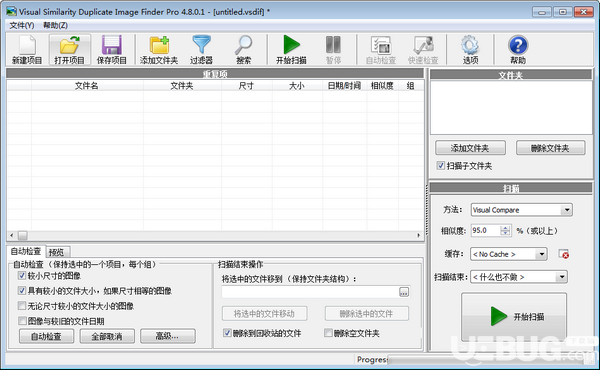This screenshot has width=600, height=370.
Task: Enable 无论尺寸较小的文件大小的图像 checkbox
Action: 22,306
